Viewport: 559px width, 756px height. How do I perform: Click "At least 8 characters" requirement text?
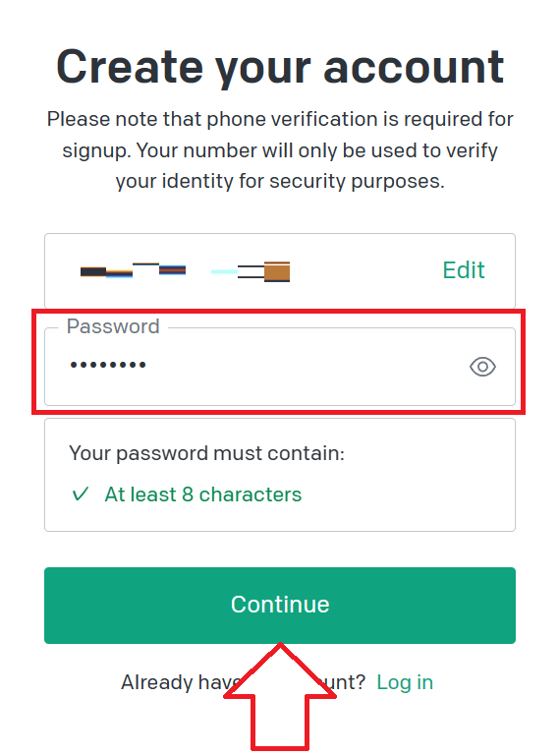tap(203, 494)
